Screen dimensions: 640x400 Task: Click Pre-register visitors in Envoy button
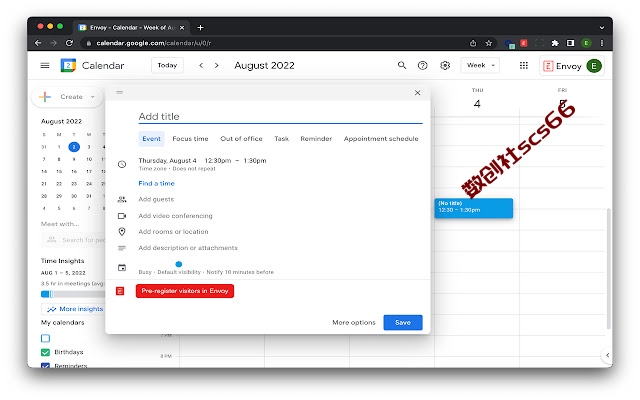pyautogui.click(x=185, y=291)
